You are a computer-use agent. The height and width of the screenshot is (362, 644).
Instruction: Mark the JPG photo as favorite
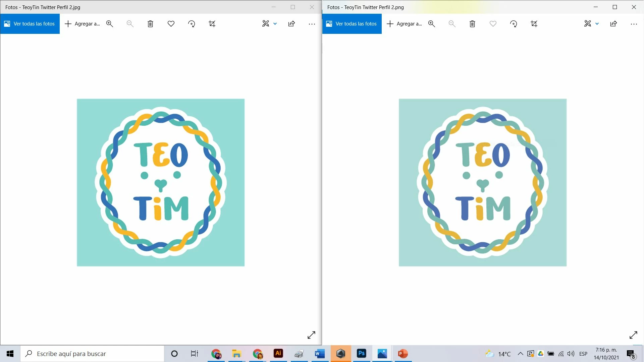pyautogui.click(x=171, y=24)
